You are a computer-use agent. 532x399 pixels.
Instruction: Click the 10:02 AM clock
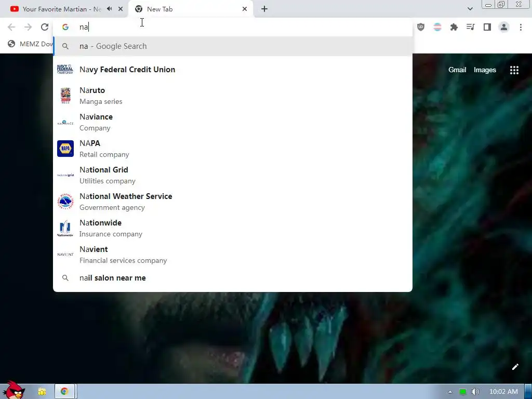503,392
